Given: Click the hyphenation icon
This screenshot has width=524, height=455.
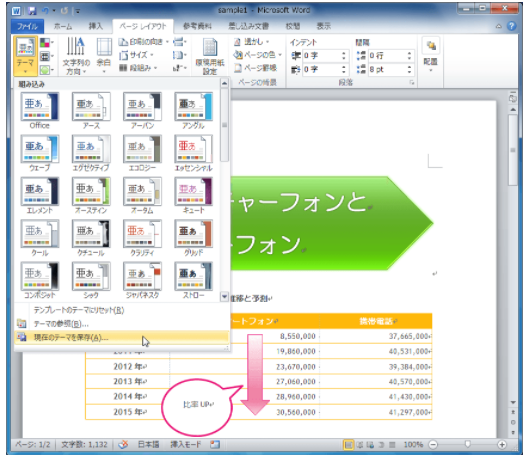Looking at the screenshot, I should click(x=180, y=68).
